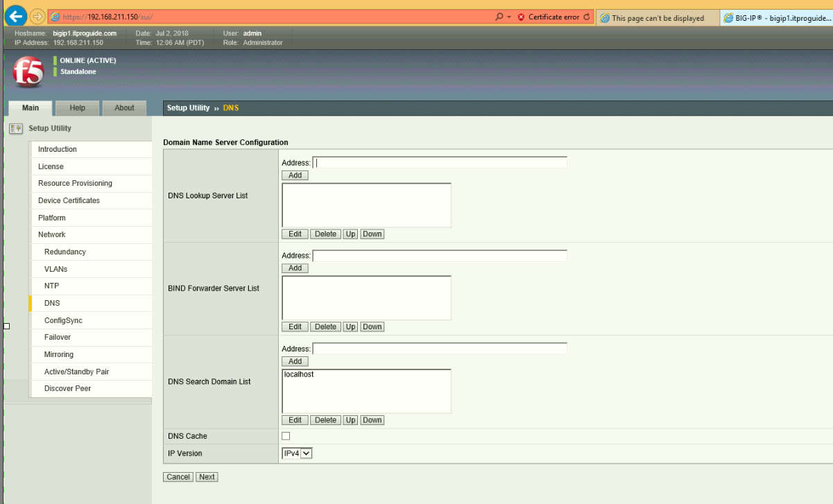Go forward with the browser forward arrow
The width and height of the screenshot is (833, 504).
click(x=38, y=17)
